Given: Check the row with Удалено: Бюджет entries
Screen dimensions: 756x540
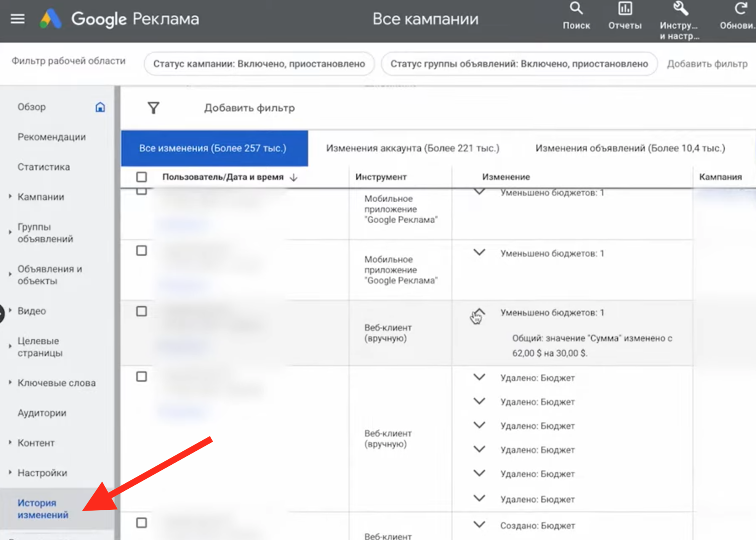Looking at the screenshot, I should pyautogui.click(x=141, y=377).
